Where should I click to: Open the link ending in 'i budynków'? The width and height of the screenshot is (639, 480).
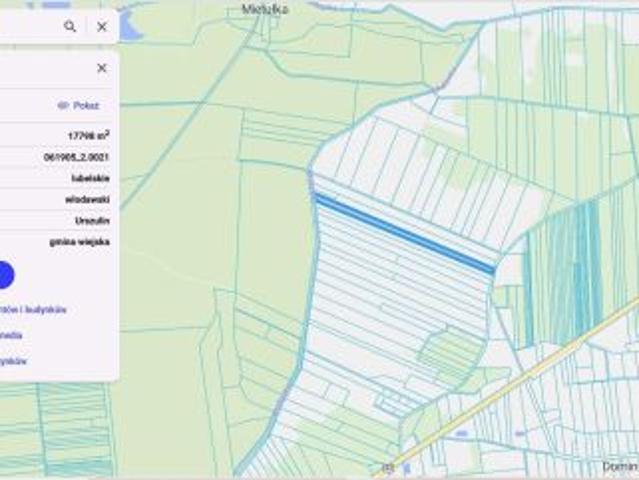pos(33,310)
